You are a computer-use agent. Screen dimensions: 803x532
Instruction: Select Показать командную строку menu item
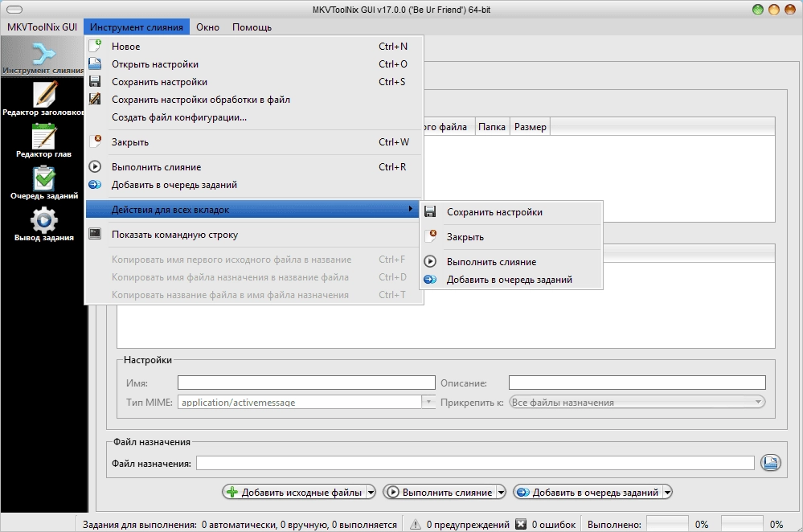254,235
